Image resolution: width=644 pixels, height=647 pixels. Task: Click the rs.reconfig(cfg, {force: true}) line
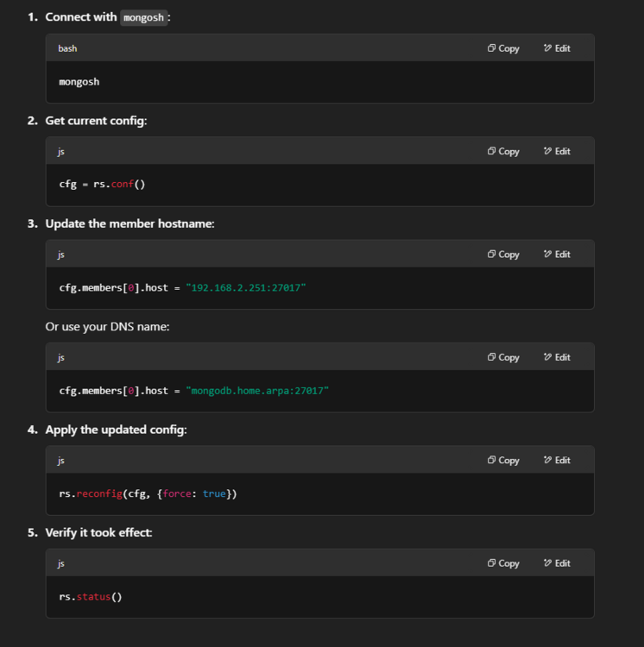[148, 493]
